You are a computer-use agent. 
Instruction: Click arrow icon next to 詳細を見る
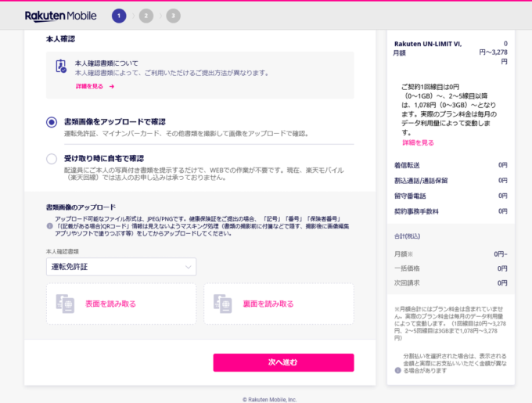pyautogui.click(x=112, y=87)
